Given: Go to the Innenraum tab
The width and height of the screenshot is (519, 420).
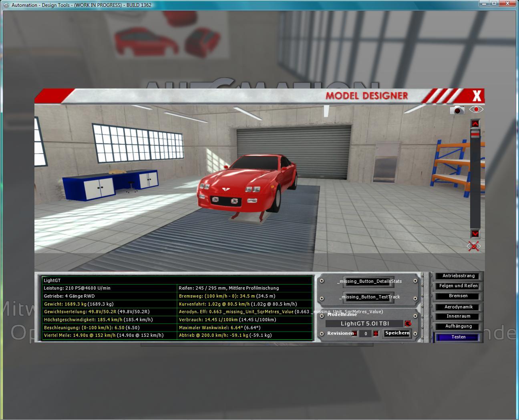Looking at the screenshot, I should [459, 316].
